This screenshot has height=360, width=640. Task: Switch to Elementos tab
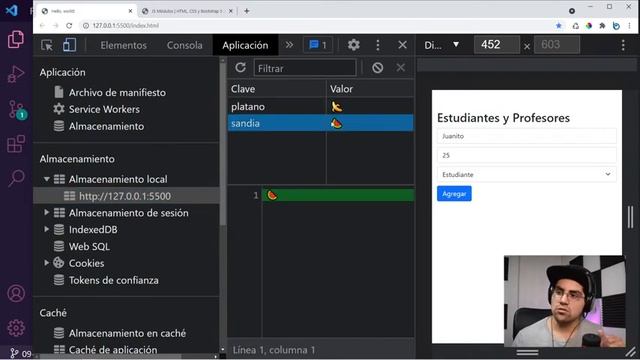[x=123, y=45]
